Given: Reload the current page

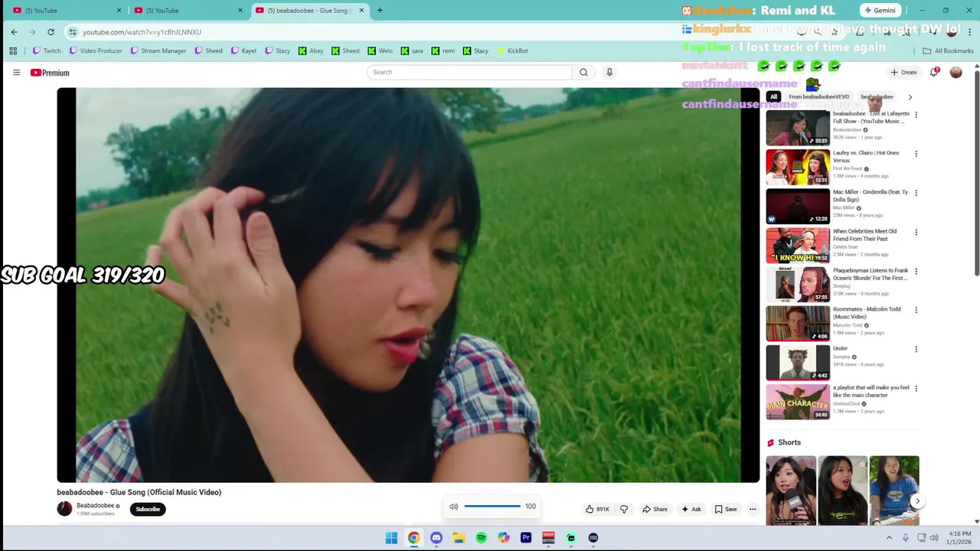Looking at the screenshot, I should 51,32.
